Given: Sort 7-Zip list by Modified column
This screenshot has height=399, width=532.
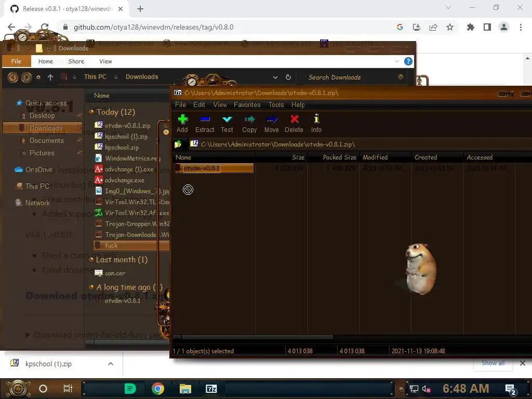Looking at the screenshot, I should [385, 157].
